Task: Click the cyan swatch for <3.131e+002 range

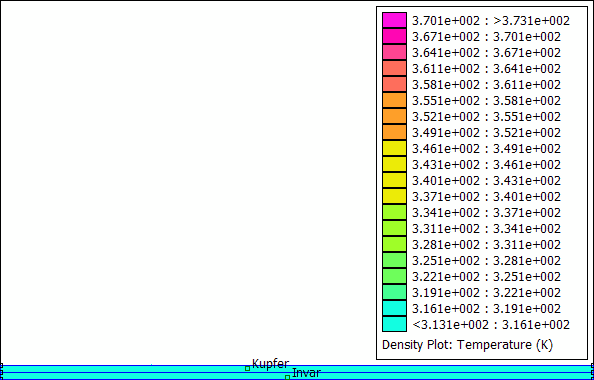Action: [x=394, y=324]
